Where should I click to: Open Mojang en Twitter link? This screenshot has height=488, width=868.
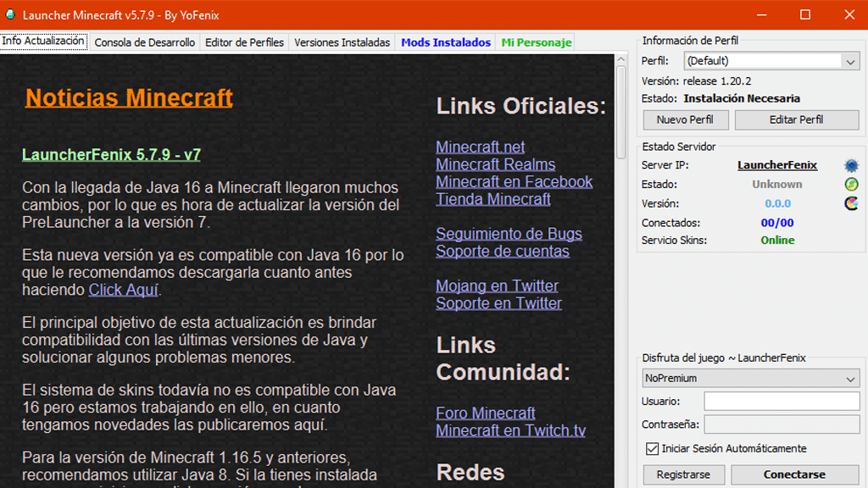coord(497,286)
